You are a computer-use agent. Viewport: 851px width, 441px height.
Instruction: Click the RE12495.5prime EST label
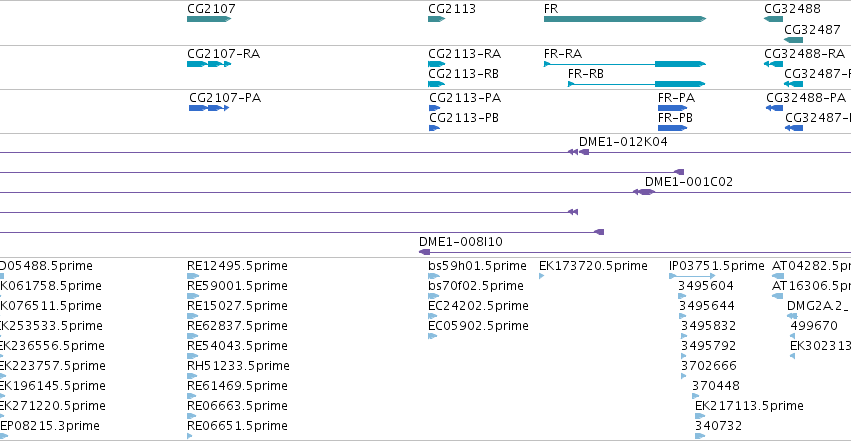[x=237, y=266]
